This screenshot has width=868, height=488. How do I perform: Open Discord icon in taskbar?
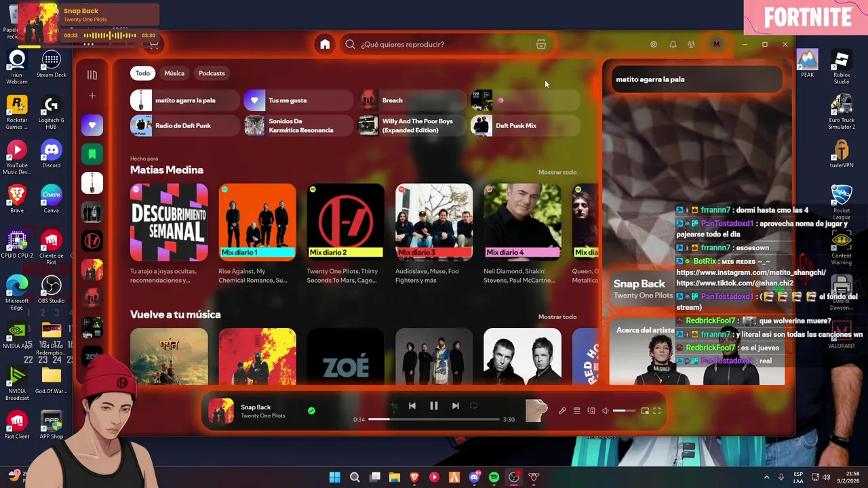coord(474,477)
